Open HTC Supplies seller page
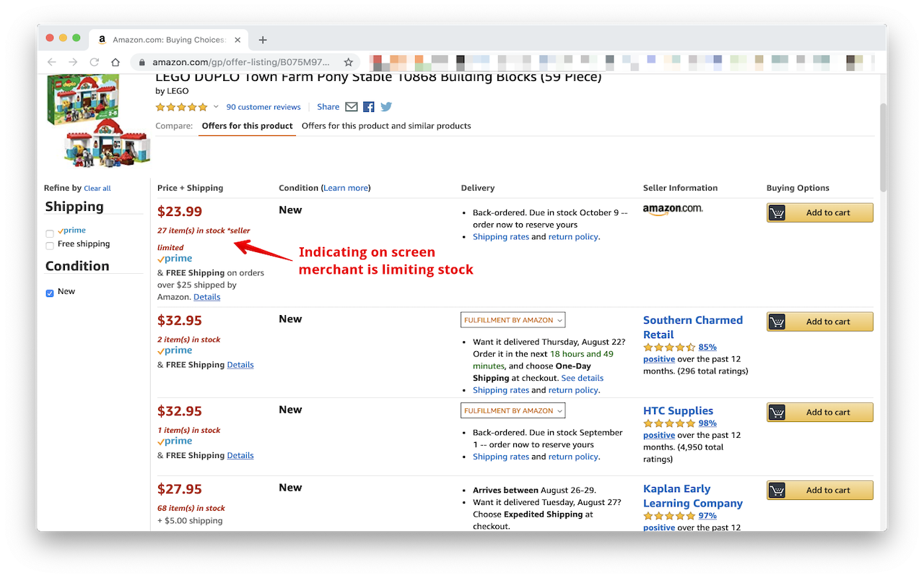Viewport: 924px width, 578px height. pos(678,410)
